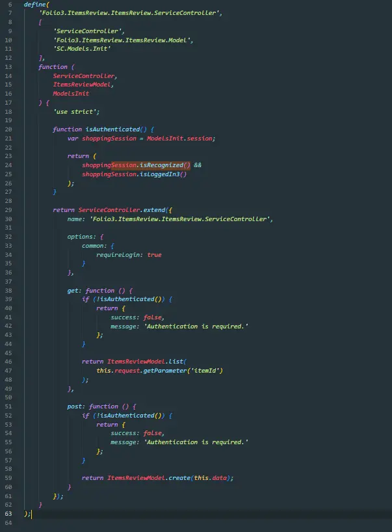Place cursor after ); on line 63
The width and height of the screenshot is (392, 532).
31,514
